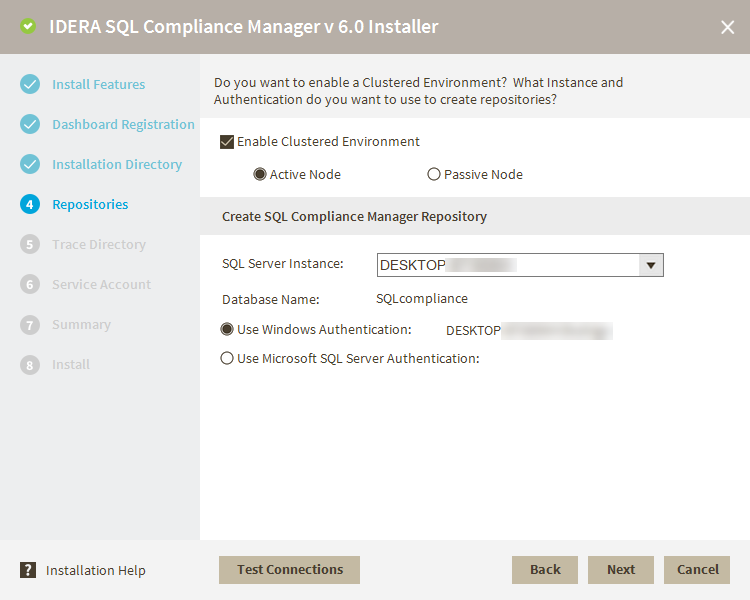Click the Next button
Image resolution: width=750 pixels, height=600 pixels.
[x=620, y=569]
